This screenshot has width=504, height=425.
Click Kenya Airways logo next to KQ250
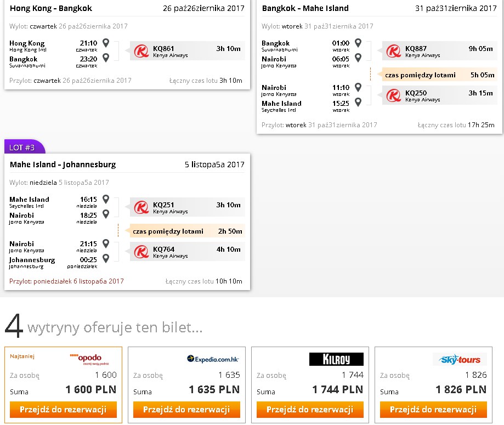(394, 95)
